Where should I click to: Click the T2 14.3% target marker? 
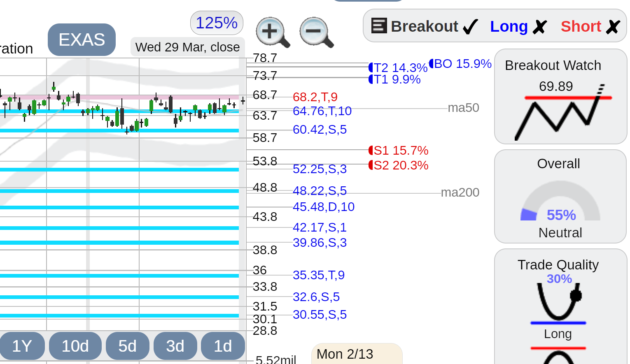point(398,67)
